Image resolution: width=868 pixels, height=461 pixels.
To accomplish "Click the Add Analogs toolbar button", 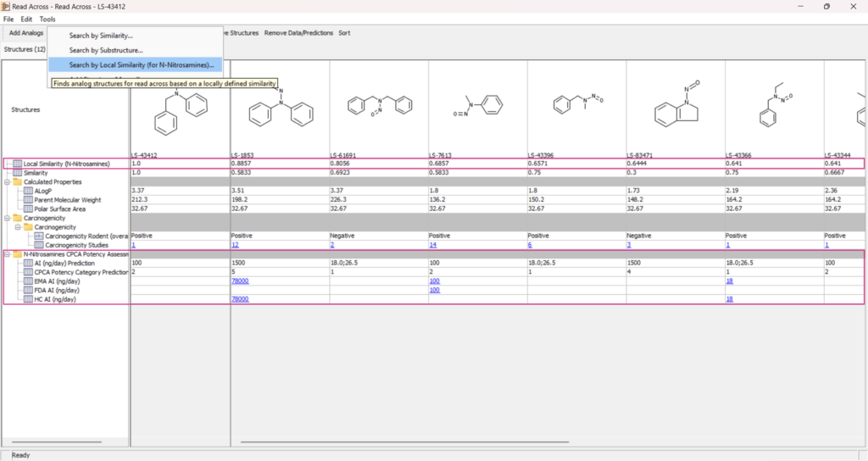I will pyautogui.click(x=26, y=33).
